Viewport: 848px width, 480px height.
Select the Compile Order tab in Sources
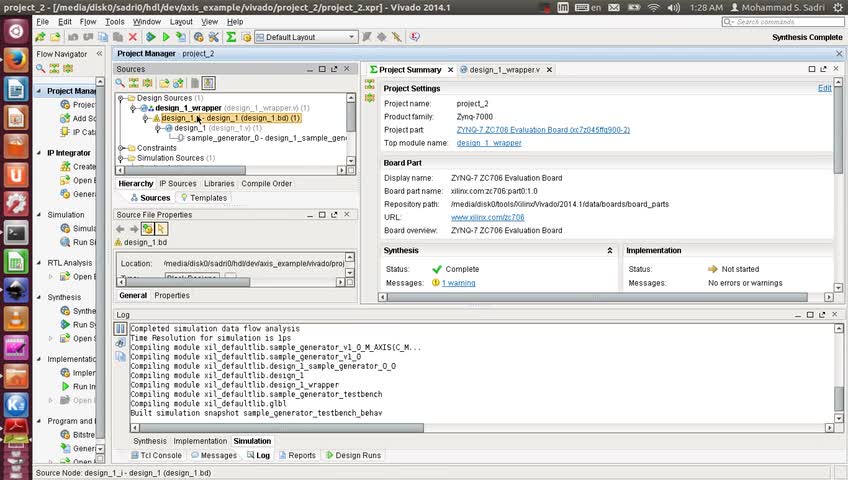(x=266, y=184)
